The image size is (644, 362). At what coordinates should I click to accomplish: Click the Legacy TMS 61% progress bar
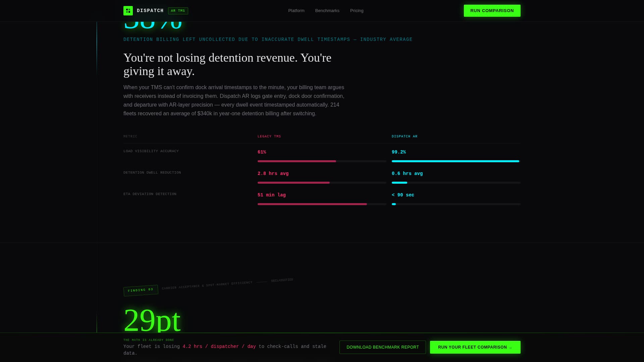pos(322,161)
